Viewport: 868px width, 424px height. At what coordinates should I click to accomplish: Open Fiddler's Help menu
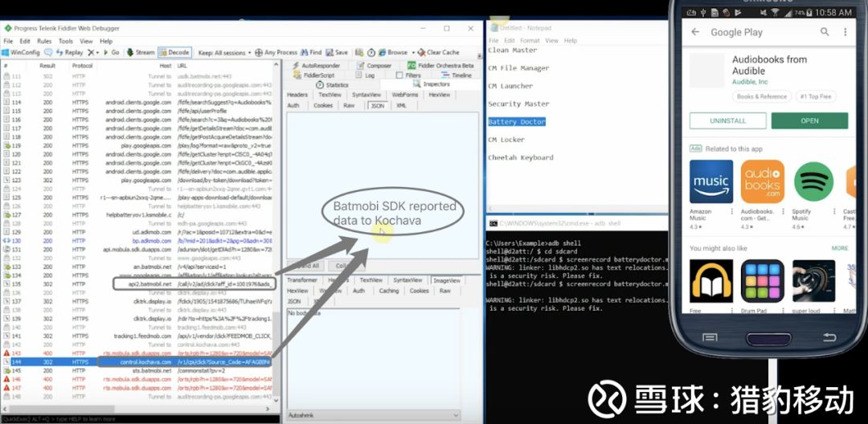tap(106, 41)
